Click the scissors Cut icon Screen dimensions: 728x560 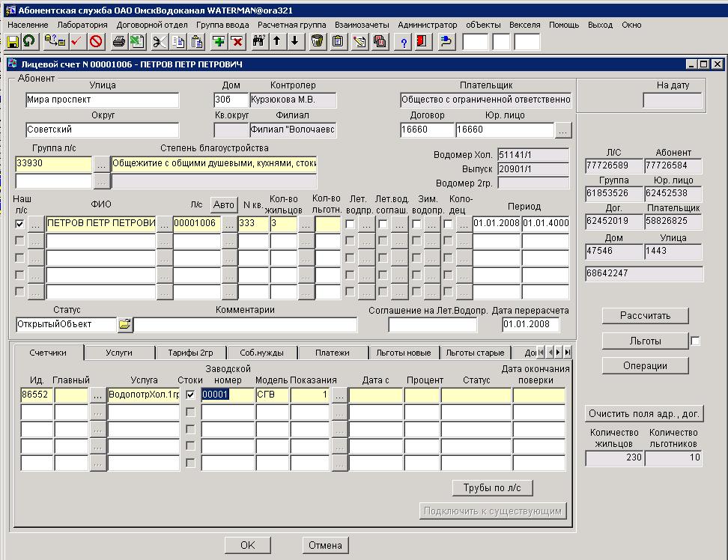pos(160,41)
